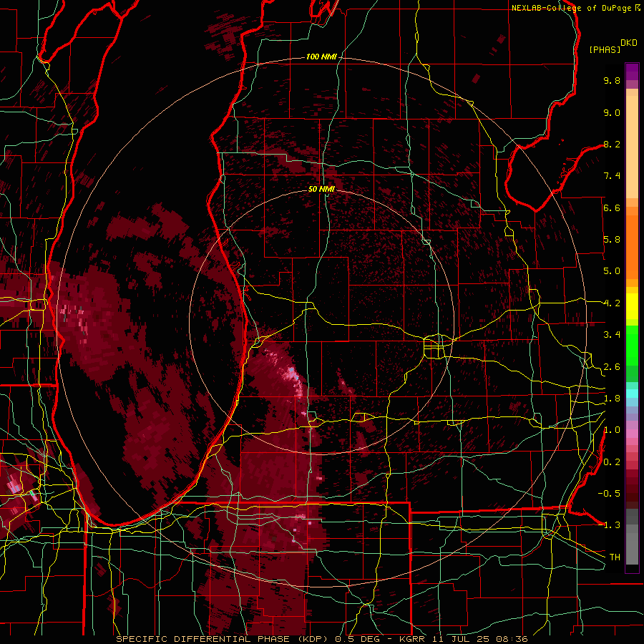
Task: Click the 'TH' threshold label on color scale
Action: tap(615, 557)
